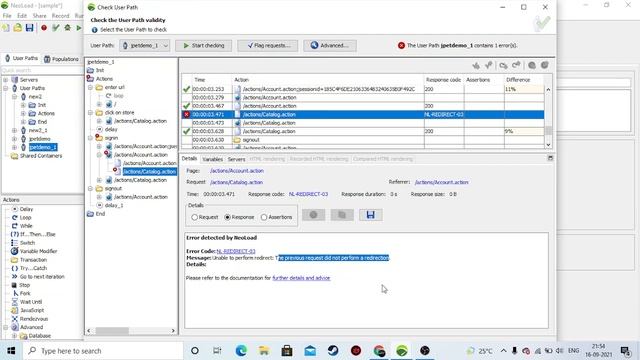
Task: Click the Quick search field
Action: pos(42,70)
